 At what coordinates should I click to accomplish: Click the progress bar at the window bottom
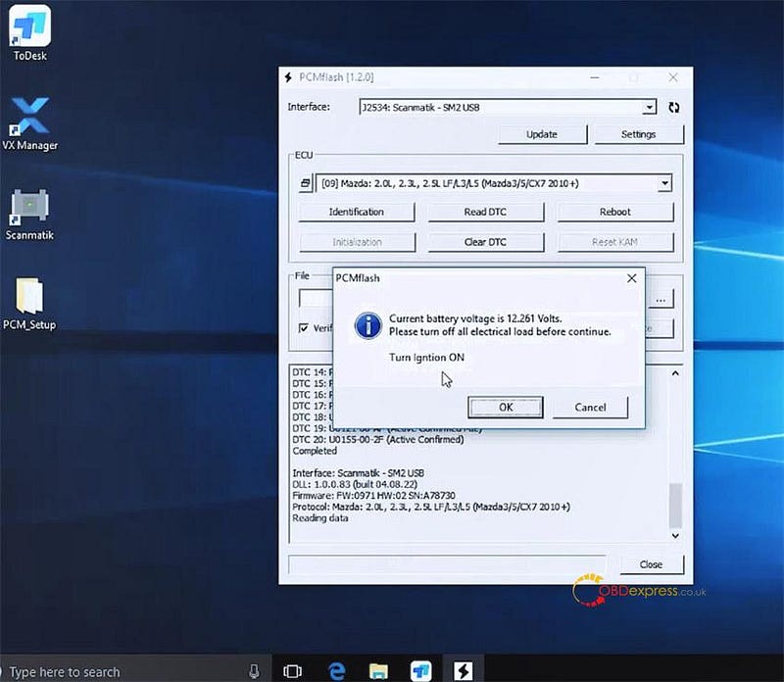coord(447,564)
